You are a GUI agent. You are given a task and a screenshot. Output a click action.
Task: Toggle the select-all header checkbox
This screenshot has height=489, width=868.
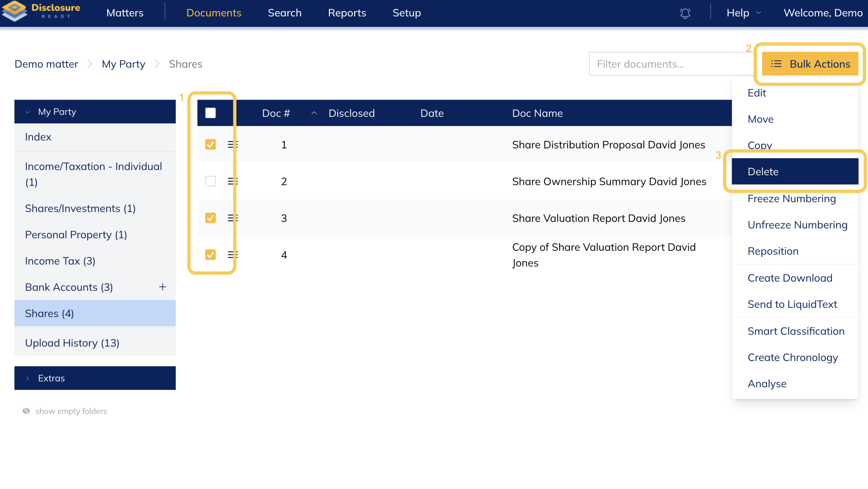click(210, 113)
